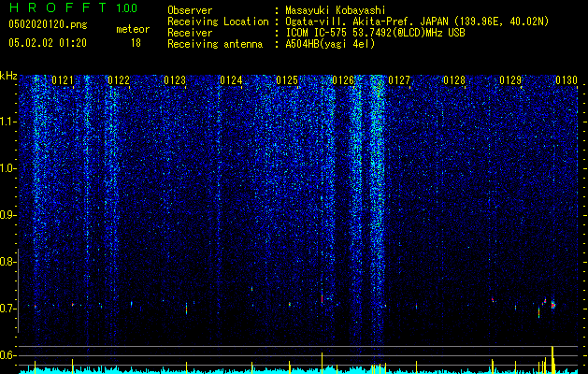Click the 1.1 kHz axis label
The width and height of the screenshot is (588, 374).
[x=7, y=122]
